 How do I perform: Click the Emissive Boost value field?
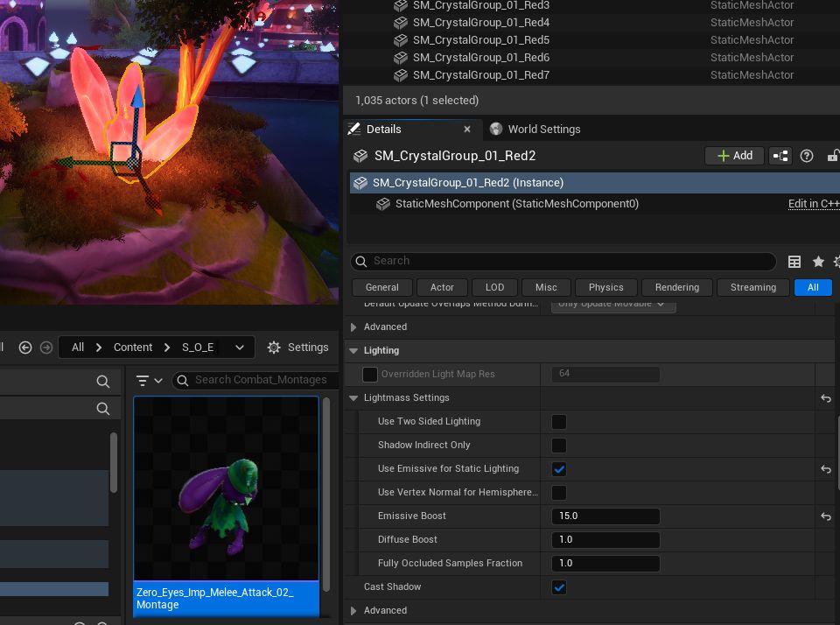605,516
